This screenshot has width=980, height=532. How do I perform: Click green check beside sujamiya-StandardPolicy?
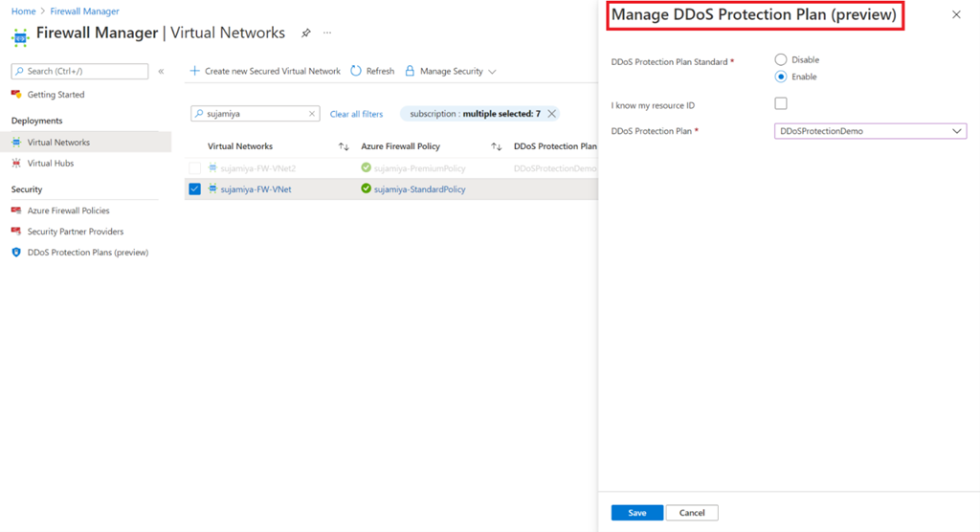(x=367, y=188)
